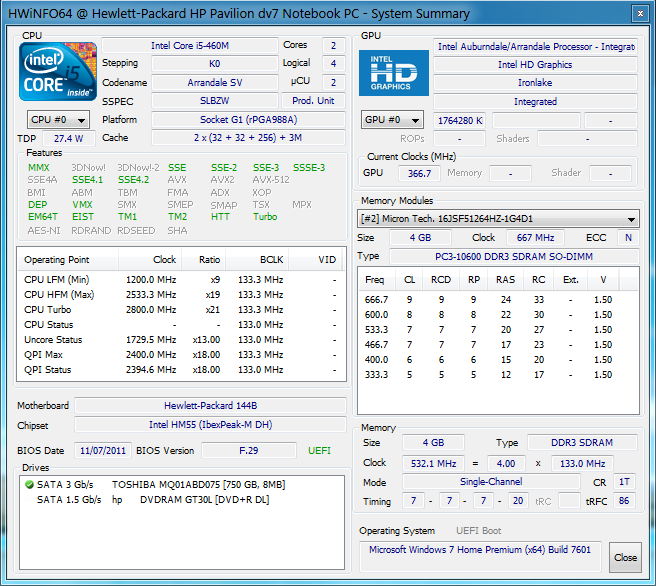
Task: Click the BIOS date 11/07/2011 field
Action: (x=103, y=450)
